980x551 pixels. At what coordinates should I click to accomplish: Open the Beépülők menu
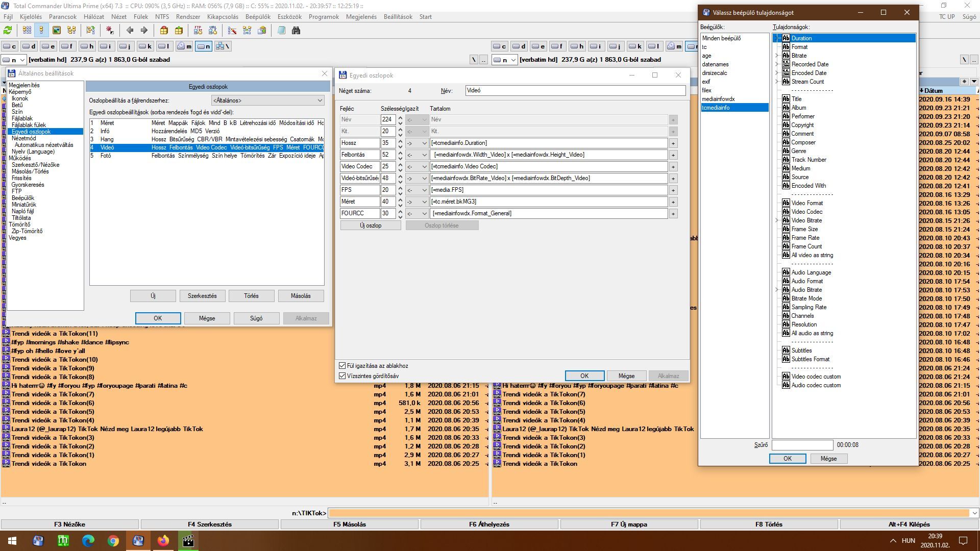[258, 17]
